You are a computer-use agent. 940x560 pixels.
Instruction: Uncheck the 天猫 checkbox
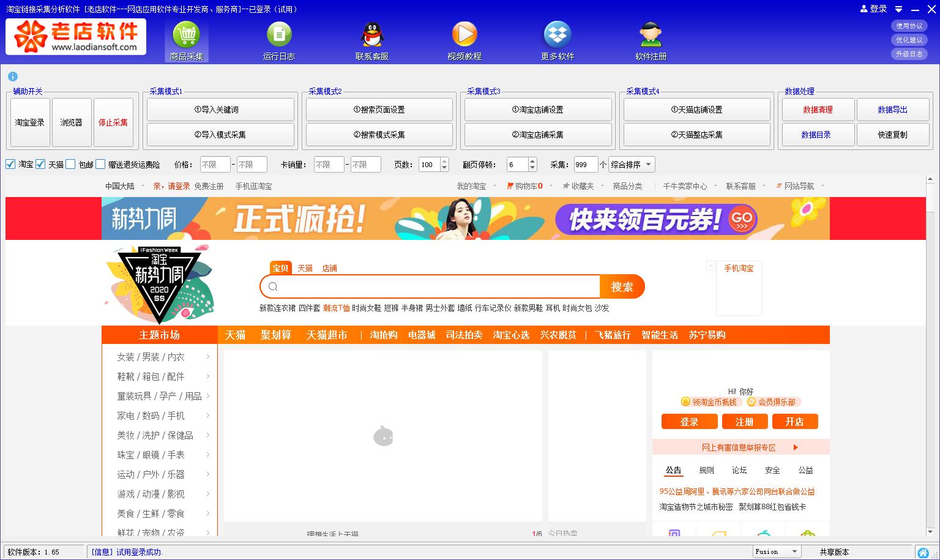(40, 164)
